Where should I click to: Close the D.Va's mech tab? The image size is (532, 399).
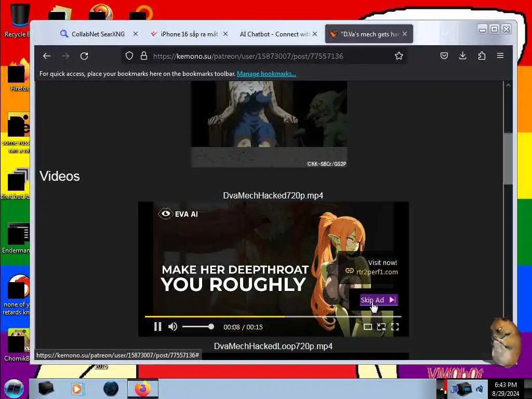tap(405, 34)
